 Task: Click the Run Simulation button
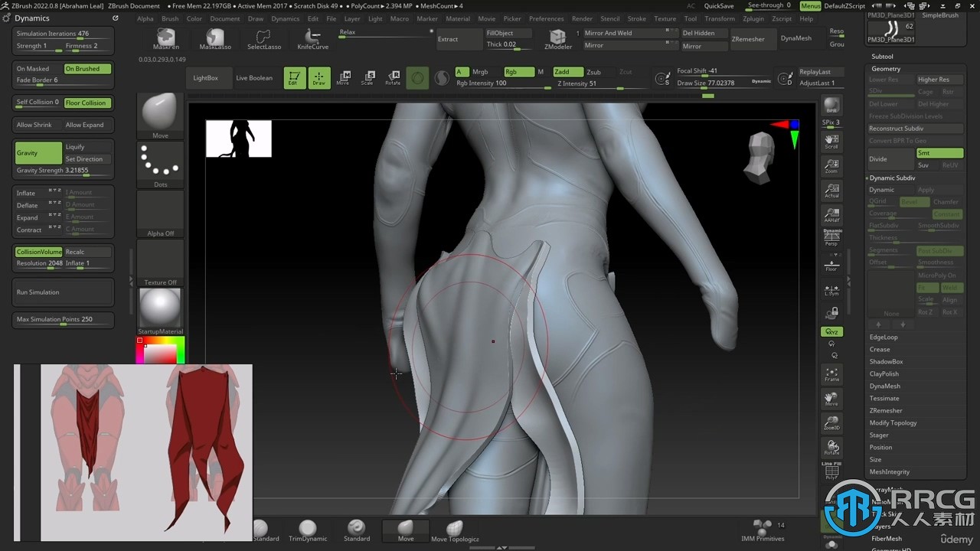coord(64,292)
